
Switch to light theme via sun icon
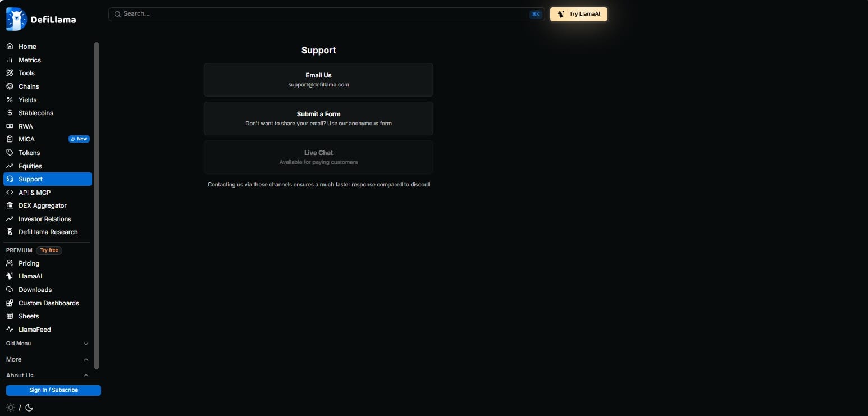point(11,408)
